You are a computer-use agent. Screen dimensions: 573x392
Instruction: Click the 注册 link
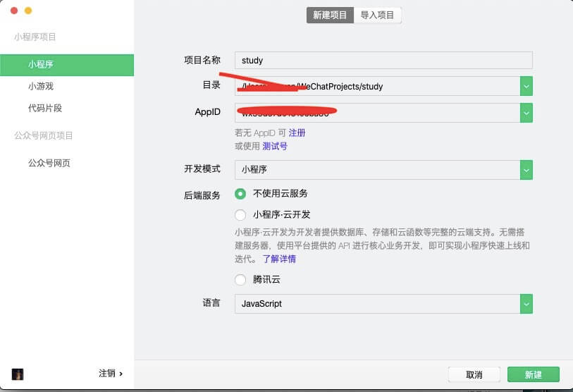coord(297,133)
